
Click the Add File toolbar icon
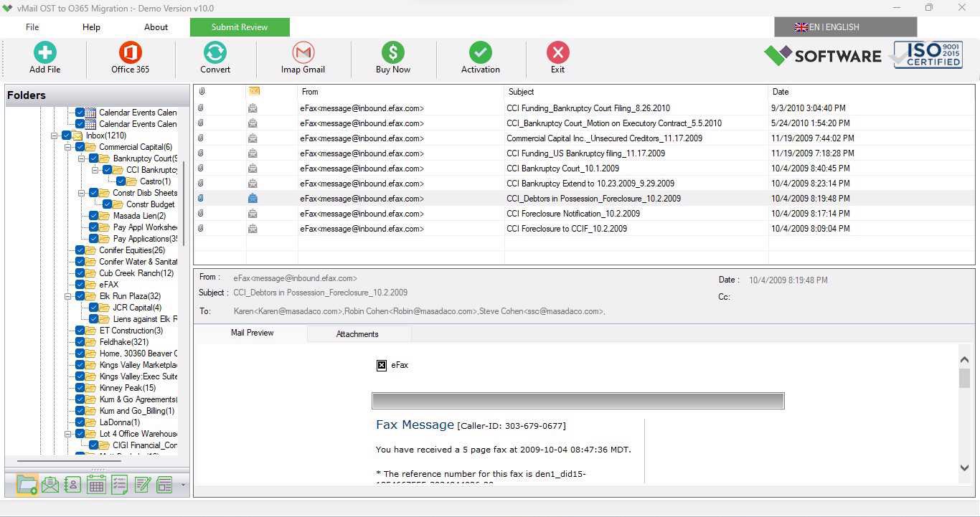(44, 52)
